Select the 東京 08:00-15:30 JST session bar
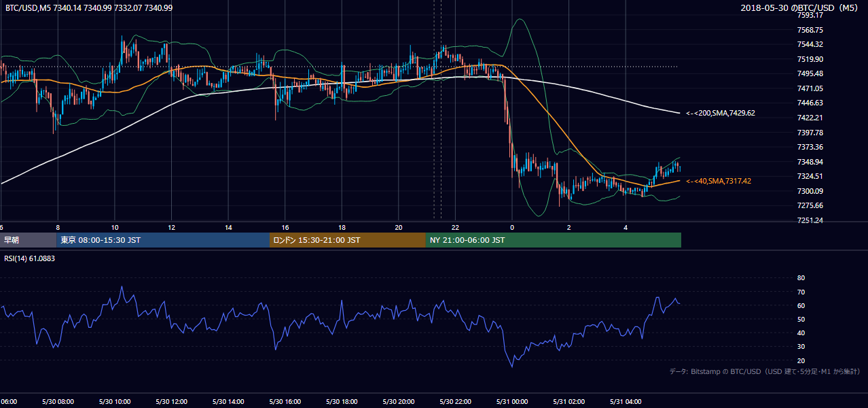Viewport: 868px width, 408px height. tap(163, 240)
